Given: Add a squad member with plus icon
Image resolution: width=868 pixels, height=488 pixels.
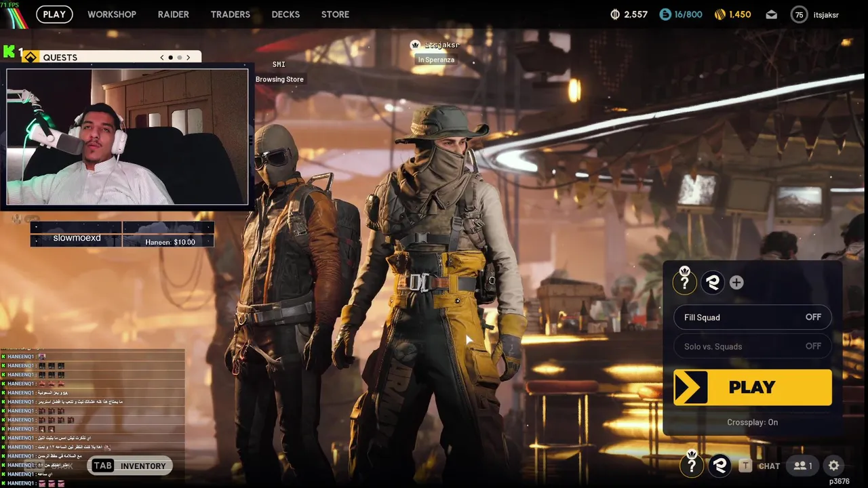Looking at the screenshot, I should 736,283.
